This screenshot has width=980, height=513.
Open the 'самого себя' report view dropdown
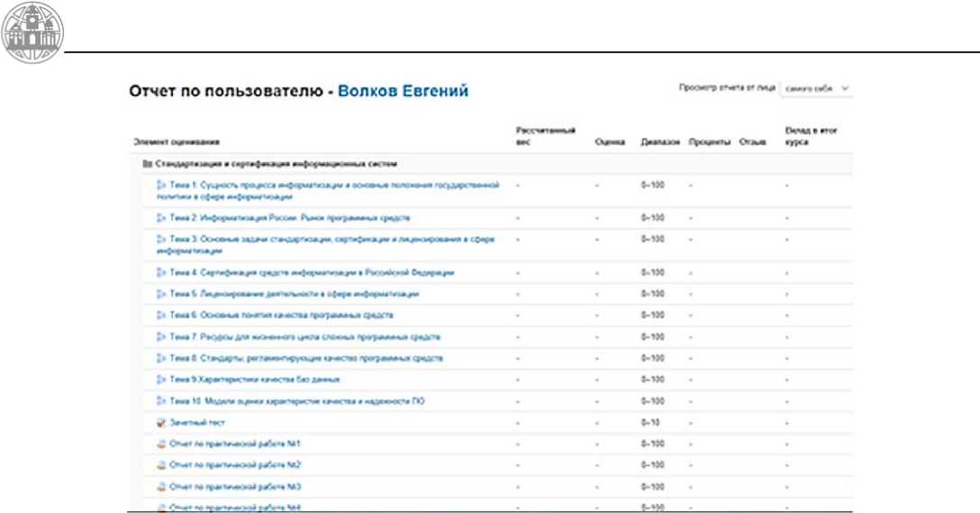[816, 89]
